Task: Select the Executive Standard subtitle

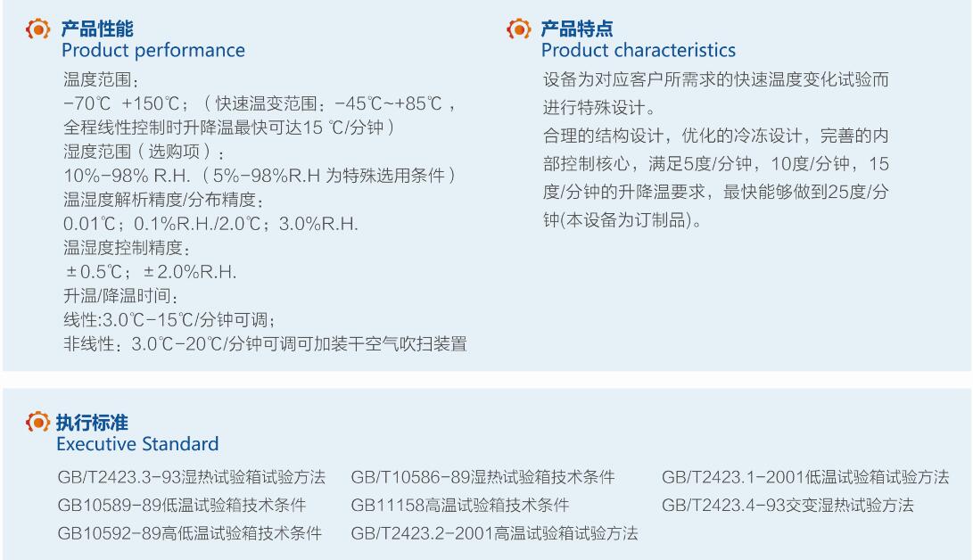Action: (x=137, y=444)
